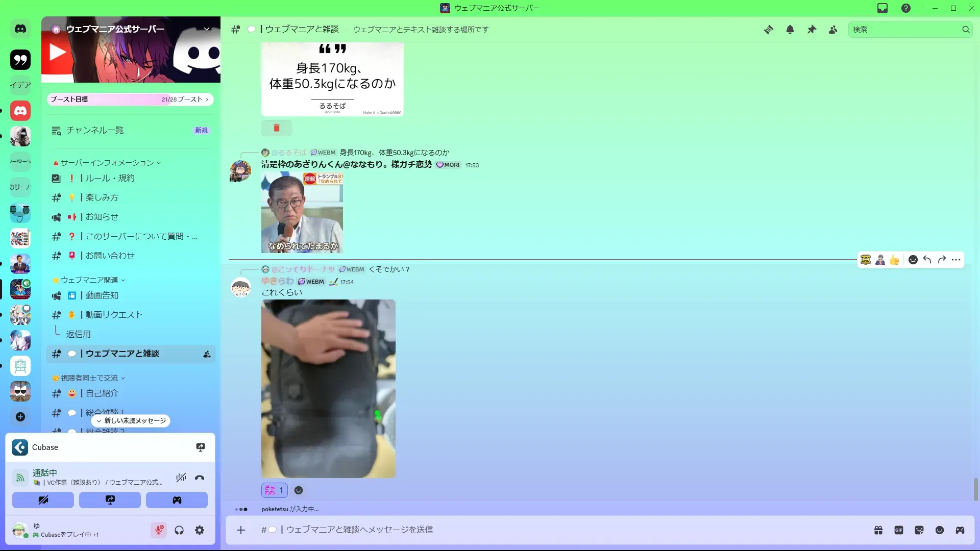This screenshot has height=551, width=980.
Task: Toggle microphone mute button
Action: click(x=159, y=530)
